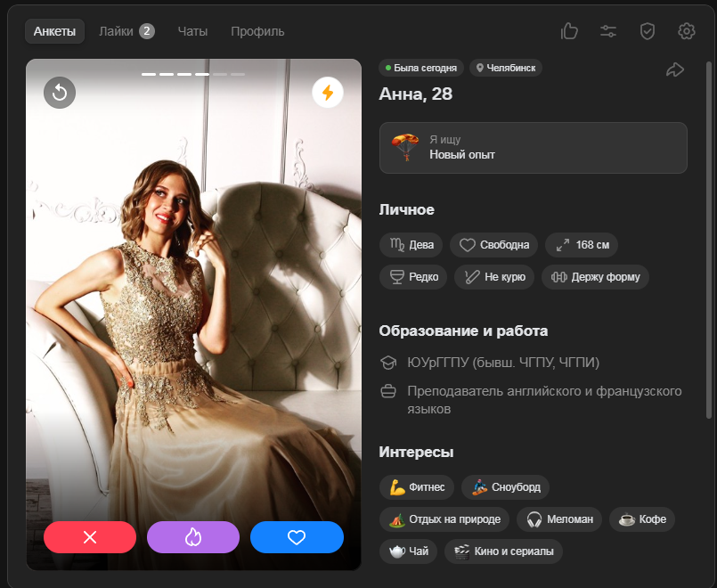Select the Дева zodiac tag
Viewport: 717px width, 588px height.
pos(411,245)
